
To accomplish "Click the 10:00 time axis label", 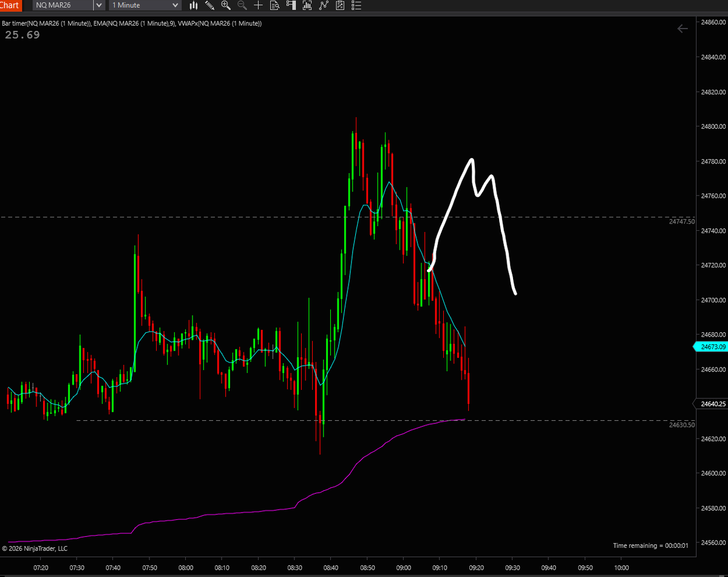I will point(621,568).
